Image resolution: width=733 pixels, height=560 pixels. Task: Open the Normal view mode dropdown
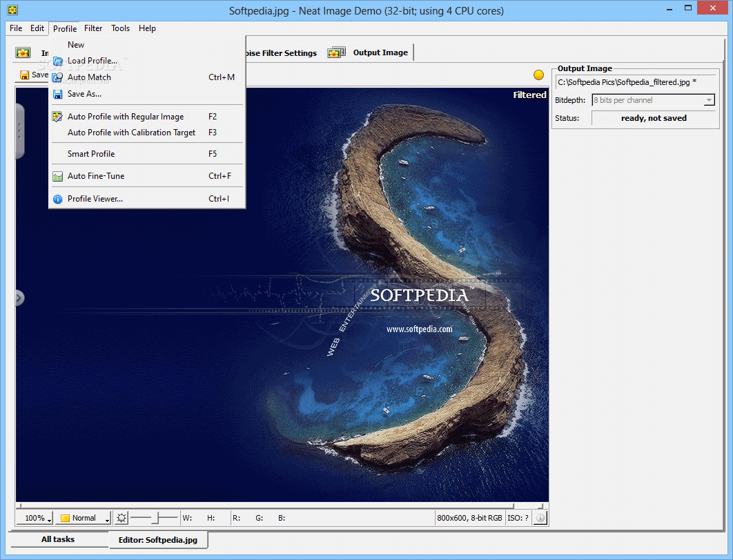click(85, 518)
